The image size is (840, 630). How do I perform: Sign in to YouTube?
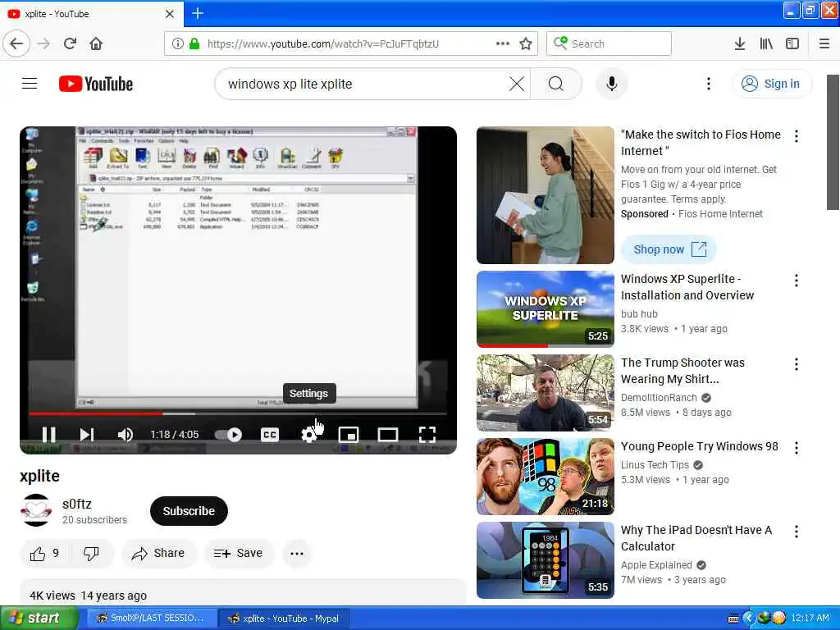point(771,84)
